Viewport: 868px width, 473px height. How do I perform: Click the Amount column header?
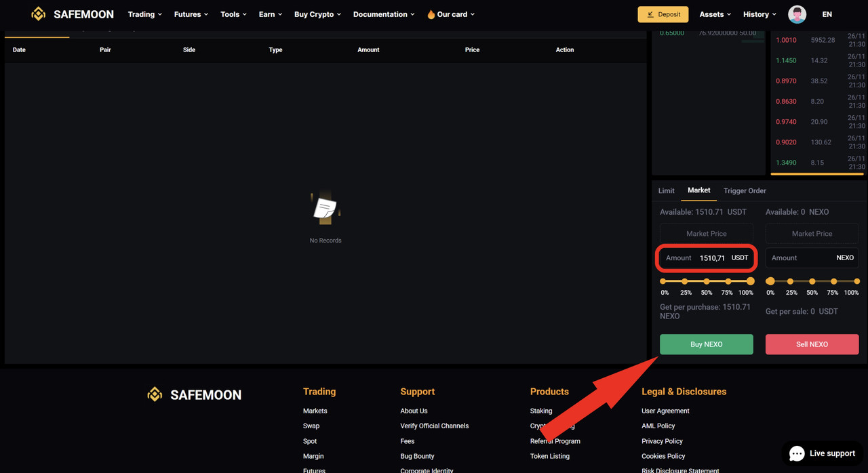(x=368, y=50)
